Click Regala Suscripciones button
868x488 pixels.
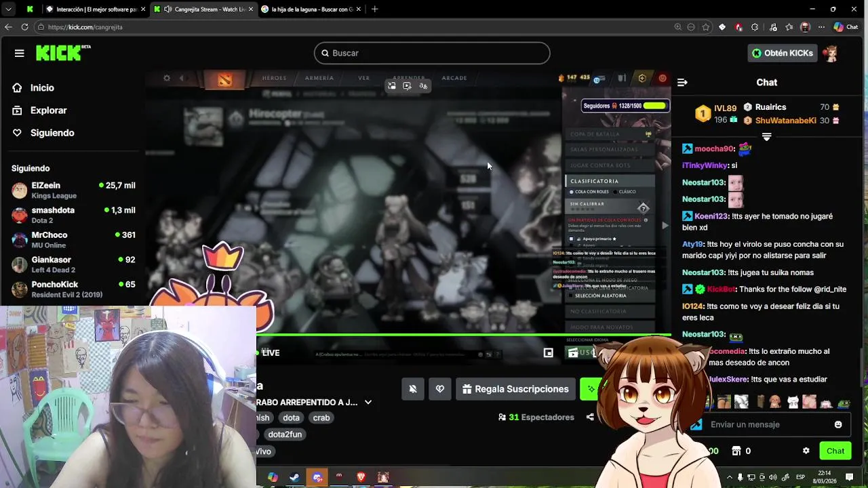click(515, 389)
